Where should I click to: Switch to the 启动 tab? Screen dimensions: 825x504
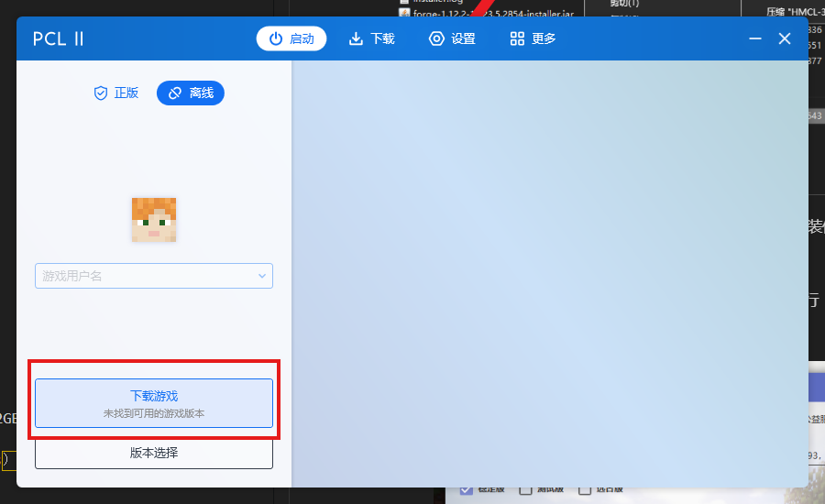[291, 38]
